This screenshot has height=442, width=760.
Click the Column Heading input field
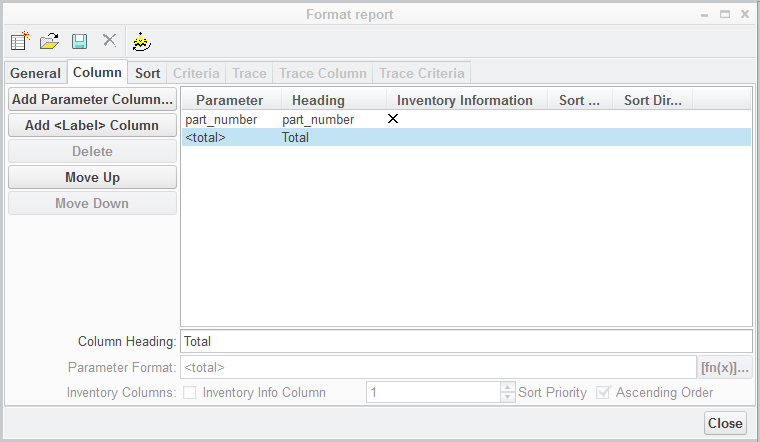tap(466, 341)
